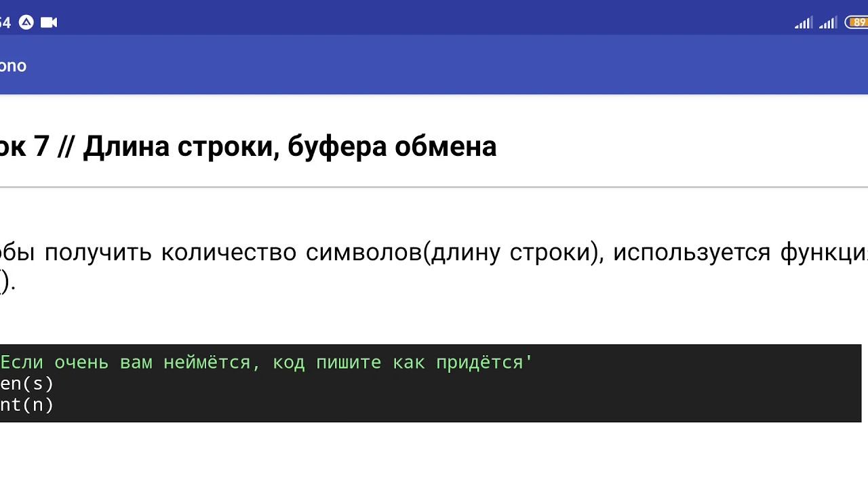Click the 'nt(n)' code line
The width and height of the screenshot is (868, 488).
pyautogui.click(x=26, y=405)
